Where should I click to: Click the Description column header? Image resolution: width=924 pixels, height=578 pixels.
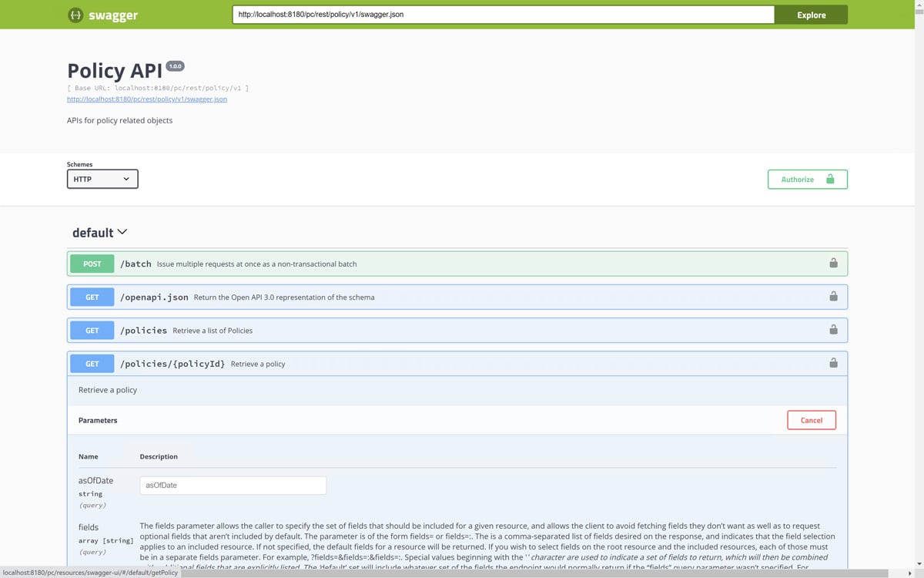click(159, 456)
